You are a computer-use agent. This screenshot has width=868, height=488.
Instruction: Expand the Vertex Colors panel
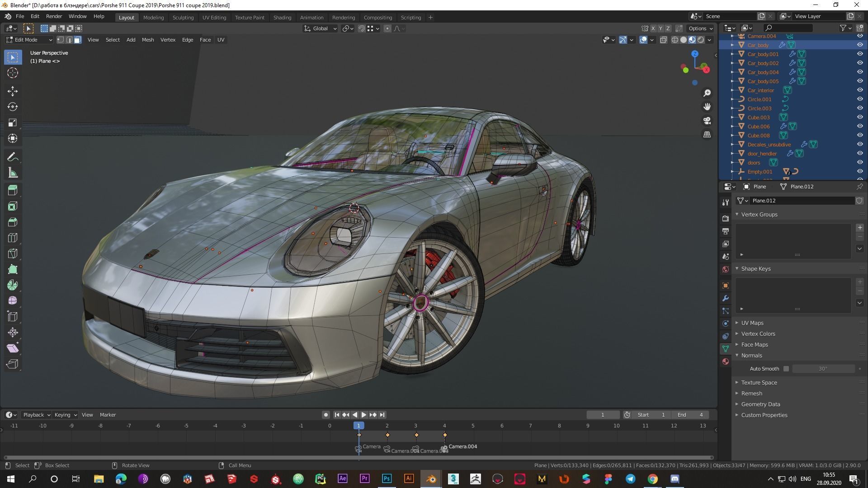point(758,333)
